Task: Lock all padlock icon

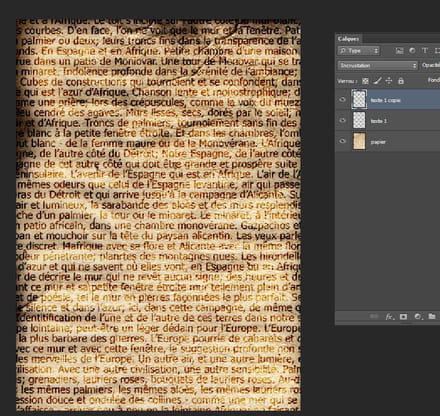Action: pyautogui.click(x=401, y=81)
